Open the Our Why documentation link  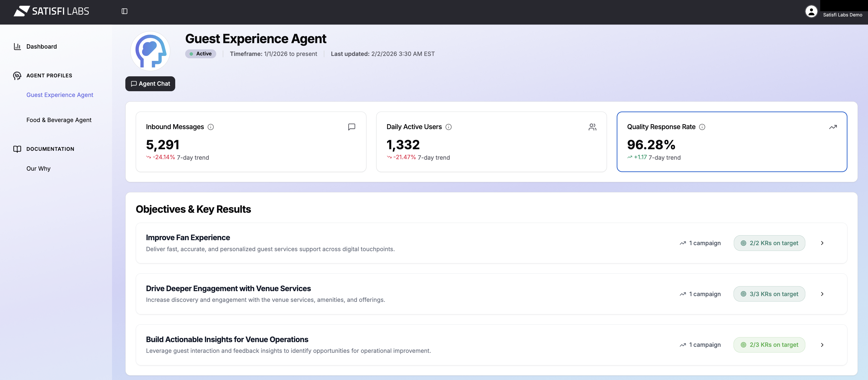[x=38, y=169]
